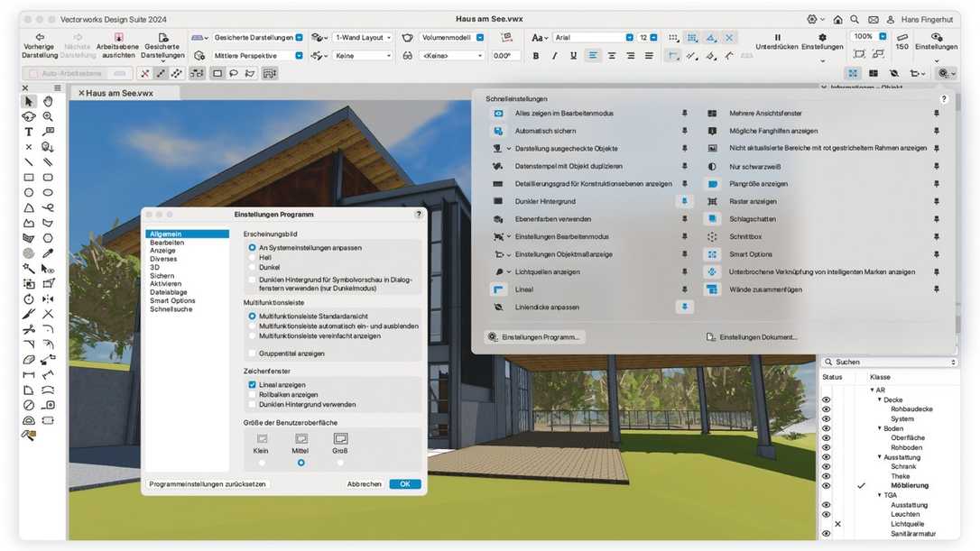This screenshot has width=980, height=551.
Task: Select the Polygon tool
Action: (28, 221)
